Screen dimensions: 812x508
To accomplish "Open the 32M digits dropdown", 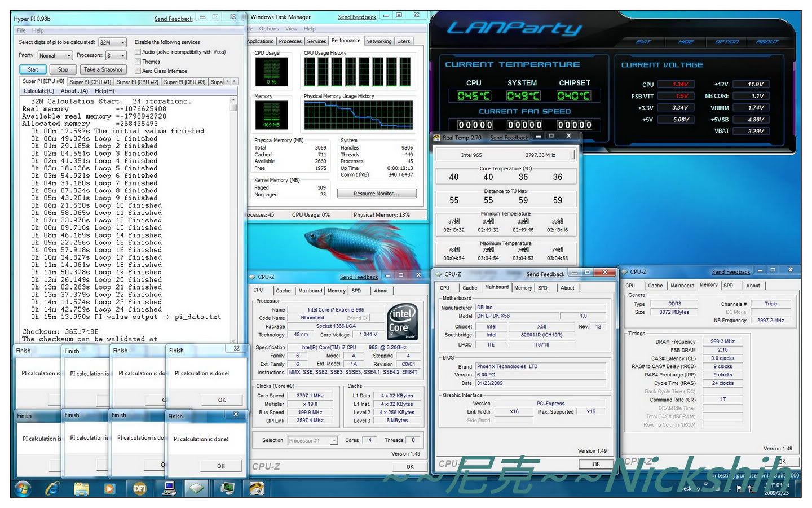I will (x=112, y=42).
